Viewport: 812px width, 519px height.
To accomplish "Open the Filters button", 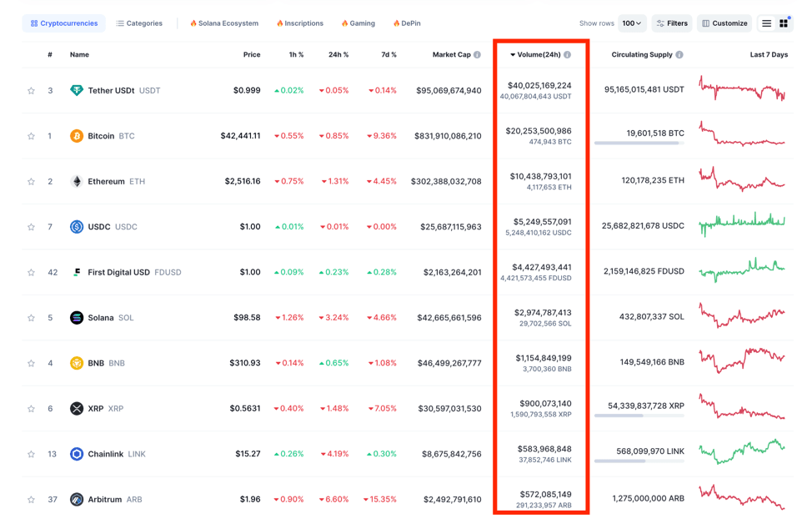I will (672, 23).
